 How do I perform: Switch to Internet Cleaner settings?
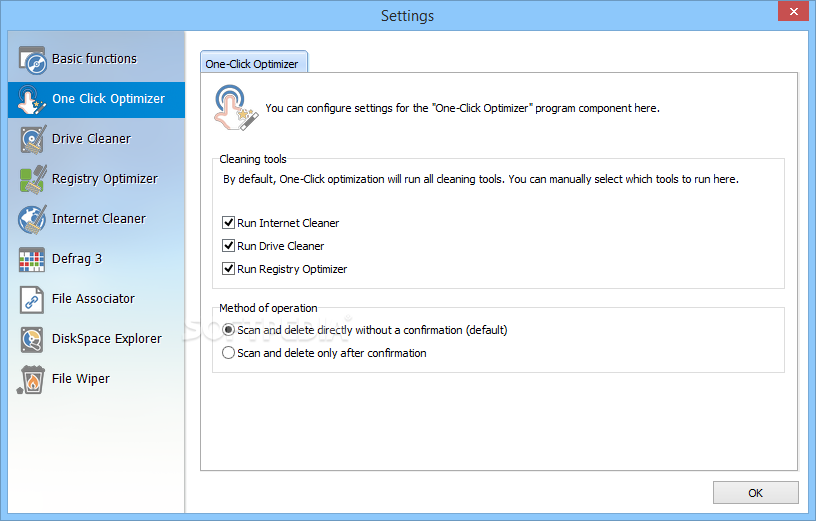click(x=96, y=219)
